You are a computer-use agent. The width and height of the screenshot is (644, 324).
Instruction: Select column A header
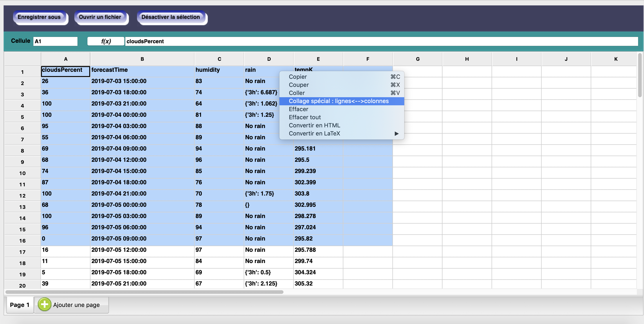click(x=66, y=59)
